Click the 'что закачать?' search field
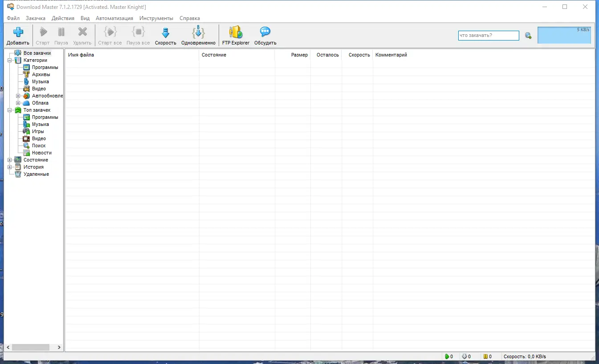Image resolution: width=599 pixels, height=364 pixels. [489, 36]
